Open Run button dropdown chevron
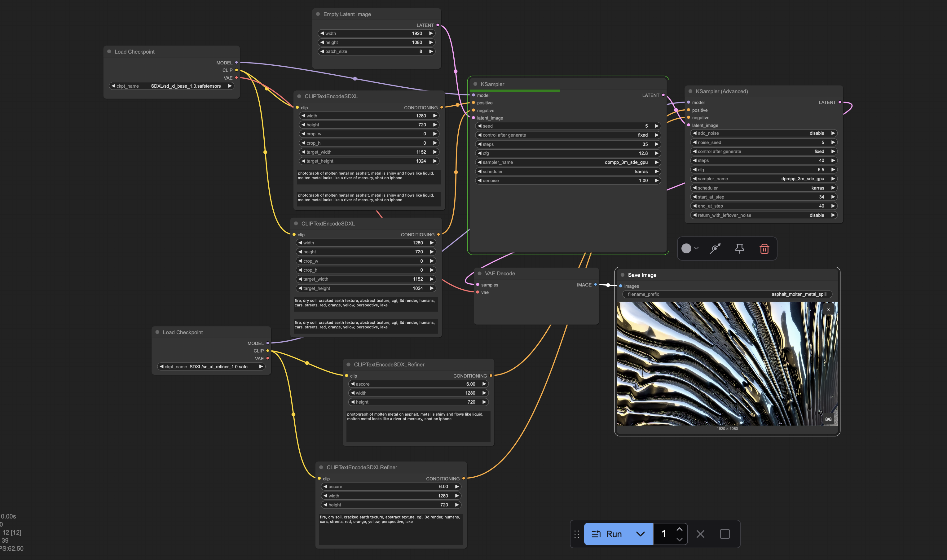Viewport: 947px width, 560px height. click(x=640, y=534)
